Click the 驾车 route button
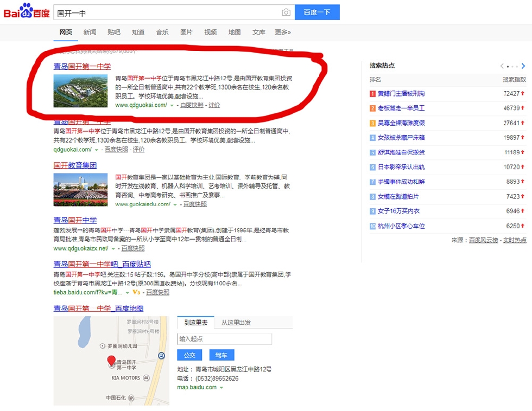The height and width of the screenshot is (411, 532). 221,355
